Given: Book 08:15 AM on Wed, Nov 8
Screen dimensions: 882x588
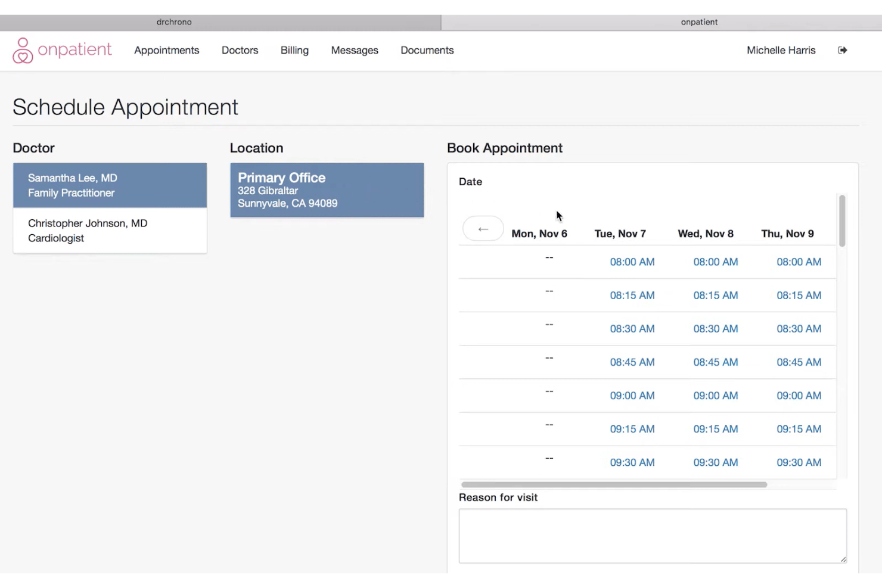Looking at the screenshot, I should point(716,295).
